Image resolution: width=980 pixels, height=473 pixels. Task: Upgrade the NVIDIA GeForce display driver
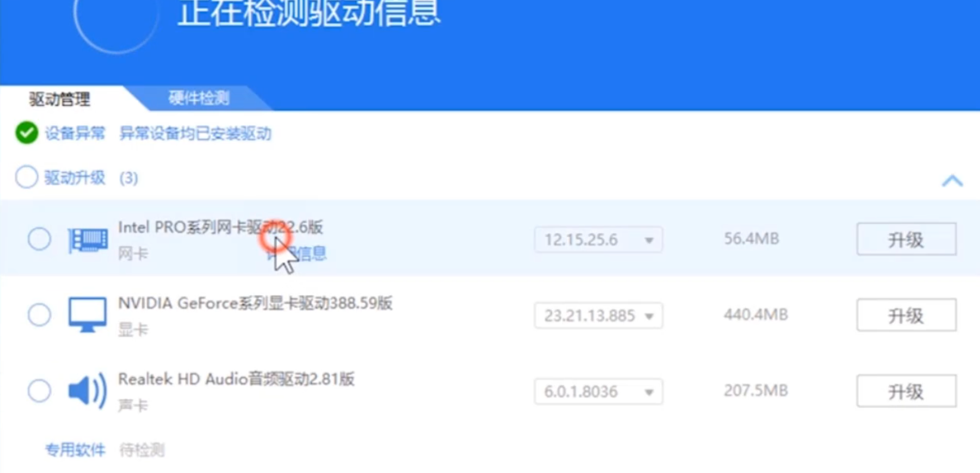[x=906, y=315]
